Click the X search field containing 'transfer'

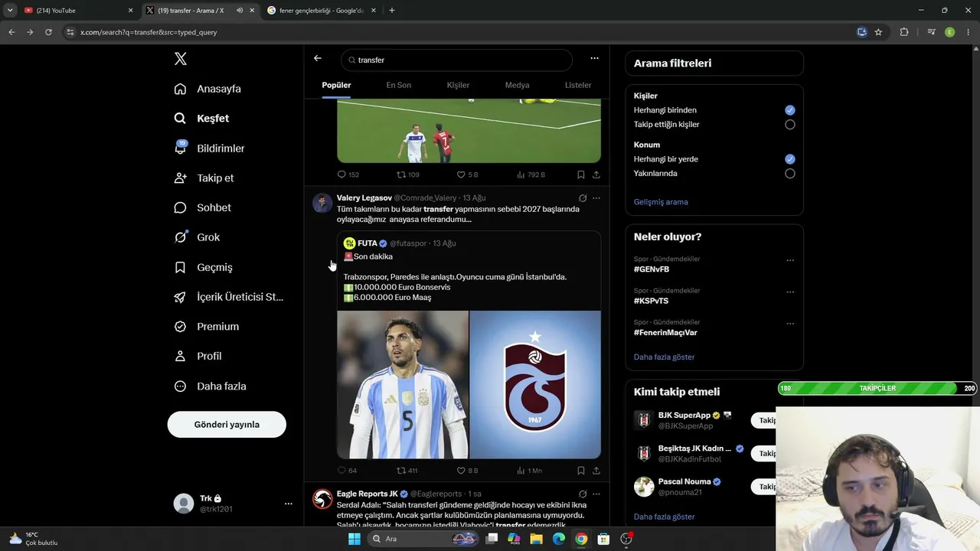coord(456,60)
